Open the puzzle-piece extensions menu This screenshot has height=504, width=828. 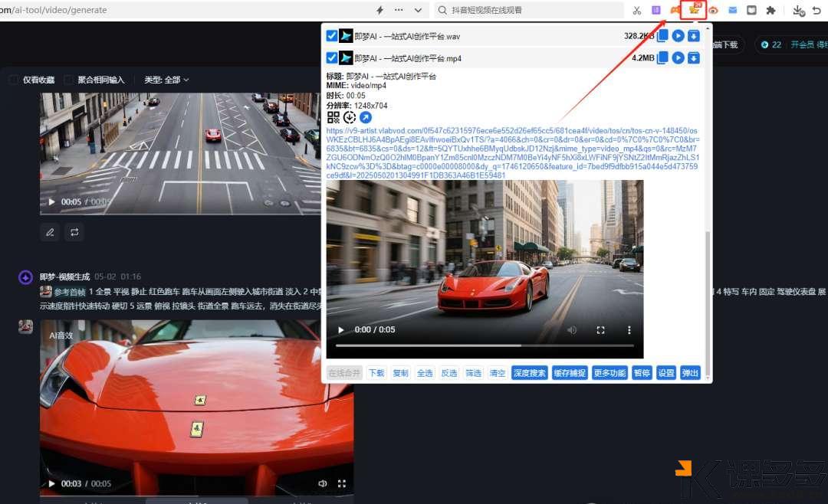pos(771,10)
